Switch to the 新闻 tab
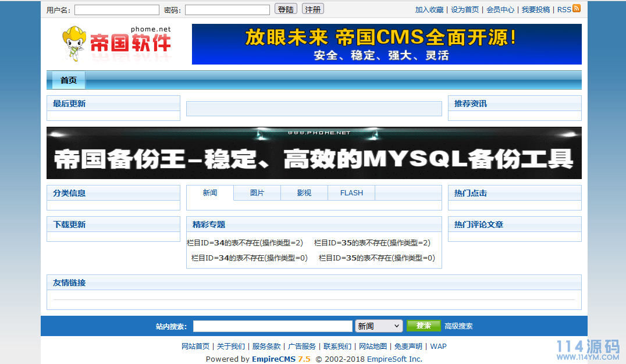Viewport: 626px width, 364px height. coord(210,193)
